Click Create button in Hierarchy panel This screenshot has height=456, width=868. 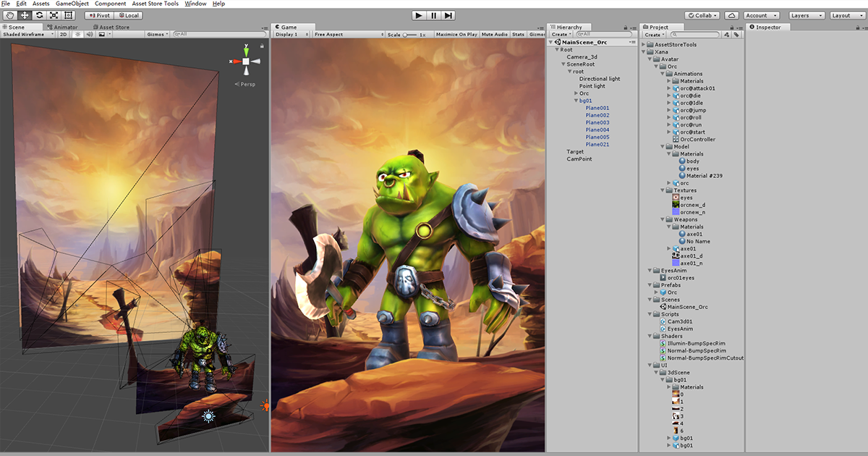click(561, 34)
